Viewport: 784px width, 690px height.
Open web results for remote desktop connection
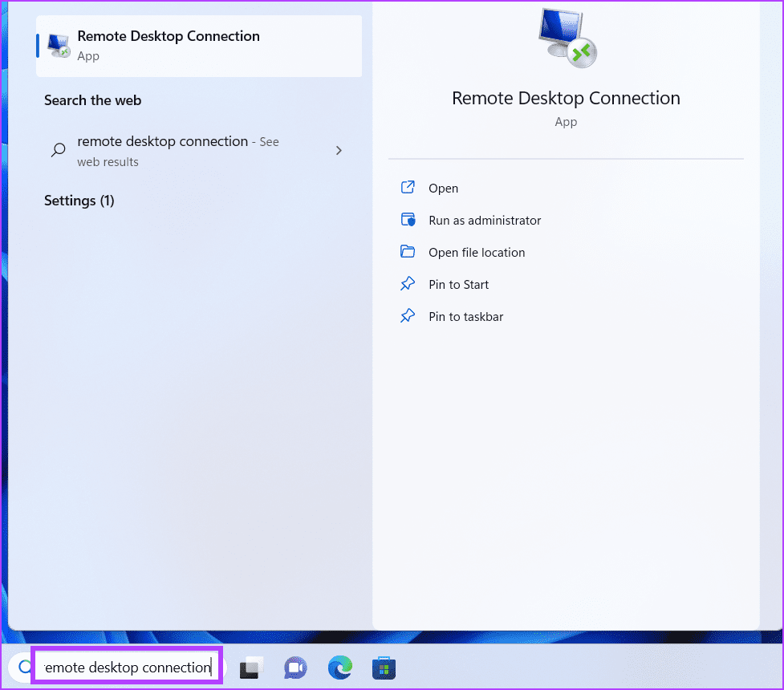[199, 151]
